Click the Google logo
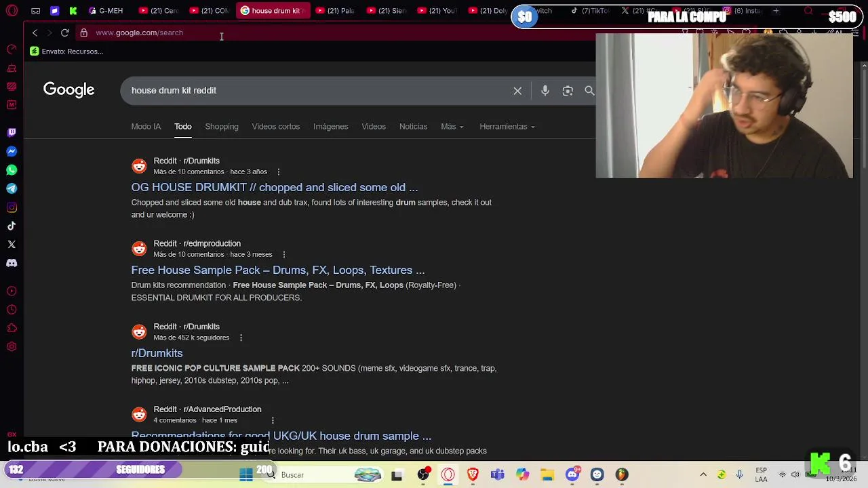The height and width of the screenshot is (488, 868). tap(68, 90)
